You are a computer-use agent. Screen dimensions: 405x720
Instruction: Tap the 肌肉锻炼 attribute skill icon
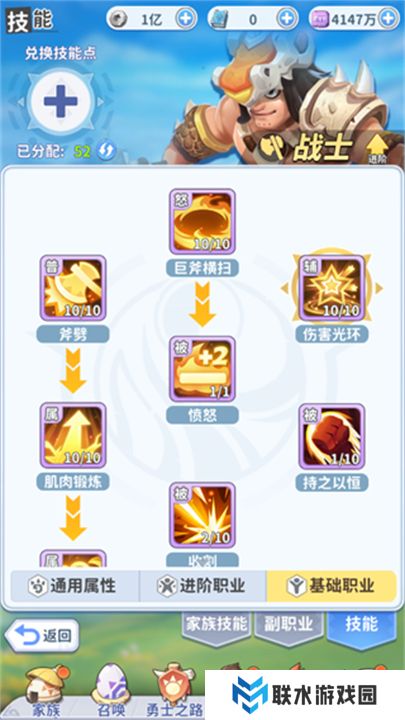73,436
